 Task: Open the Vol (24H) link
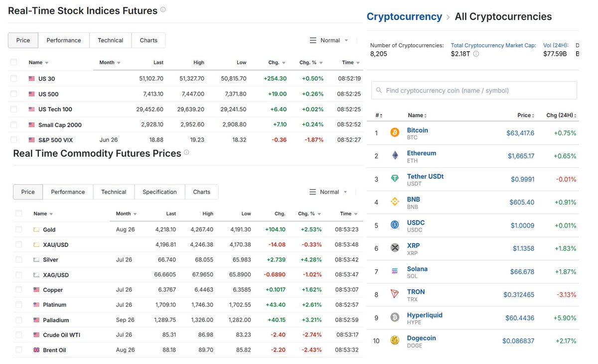click(x=556, y=45)
